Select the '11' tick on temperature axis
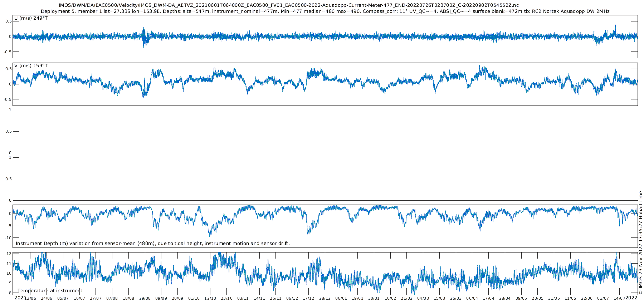The image size is (644, 304). (x=9, y=264)
